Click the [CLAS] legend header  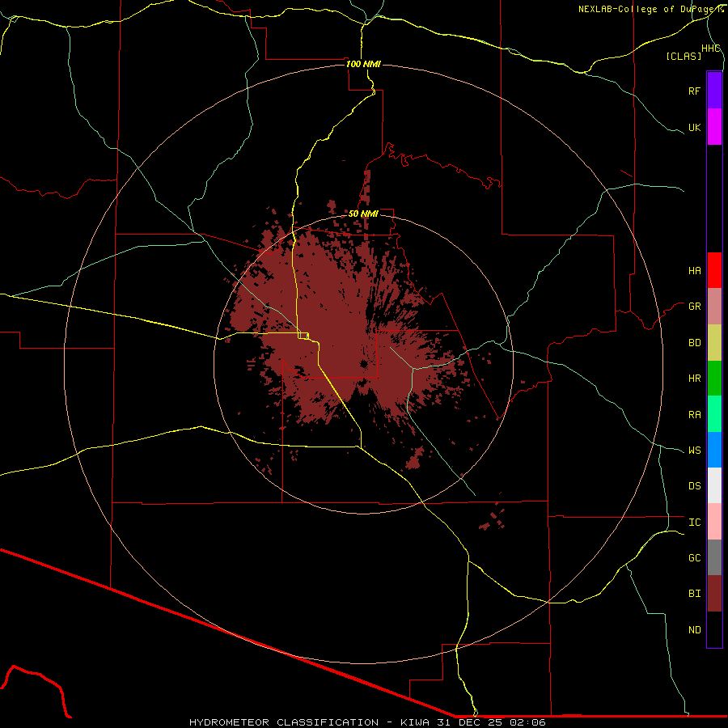pos(684,56)
